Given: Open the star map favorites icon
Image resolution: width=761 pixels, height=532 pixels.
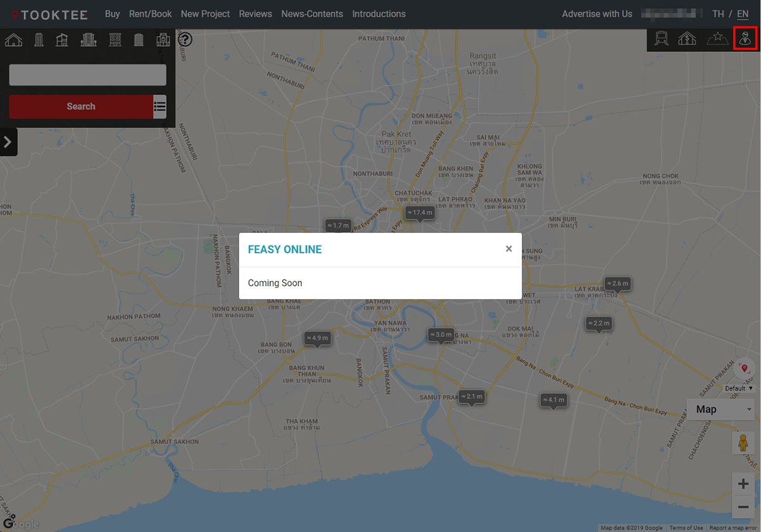Looking at the screenshot, I should coord(717,39).
